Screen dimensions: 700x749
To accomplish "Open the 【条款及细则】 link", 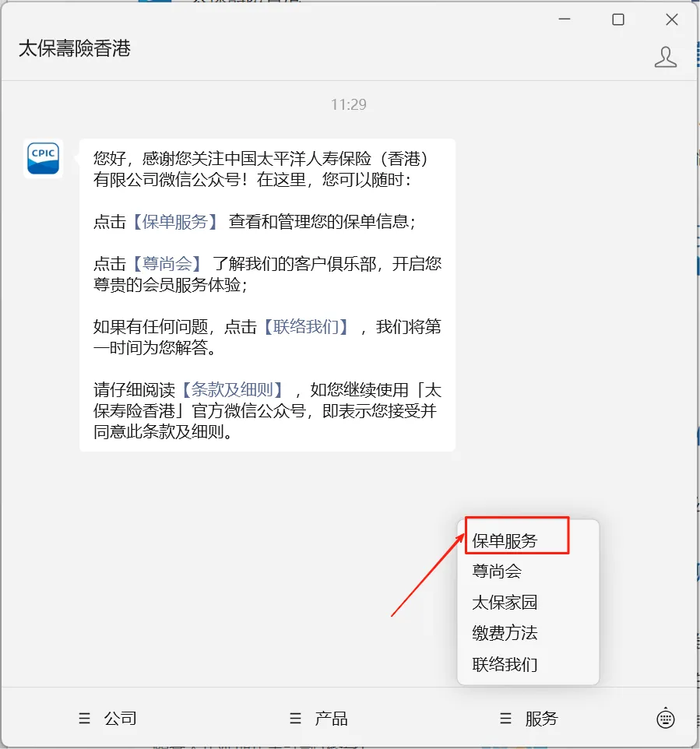I will pos(232,390).
